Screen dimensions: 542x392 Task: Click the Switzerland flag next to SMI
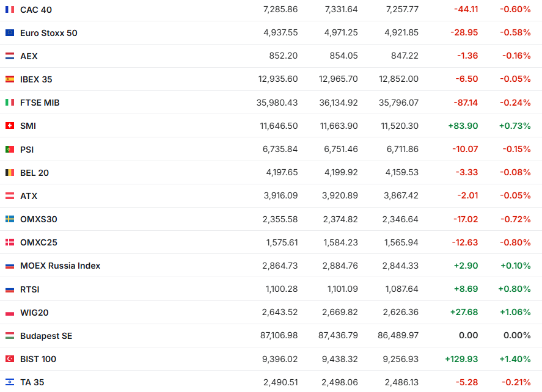pos(10,126)
